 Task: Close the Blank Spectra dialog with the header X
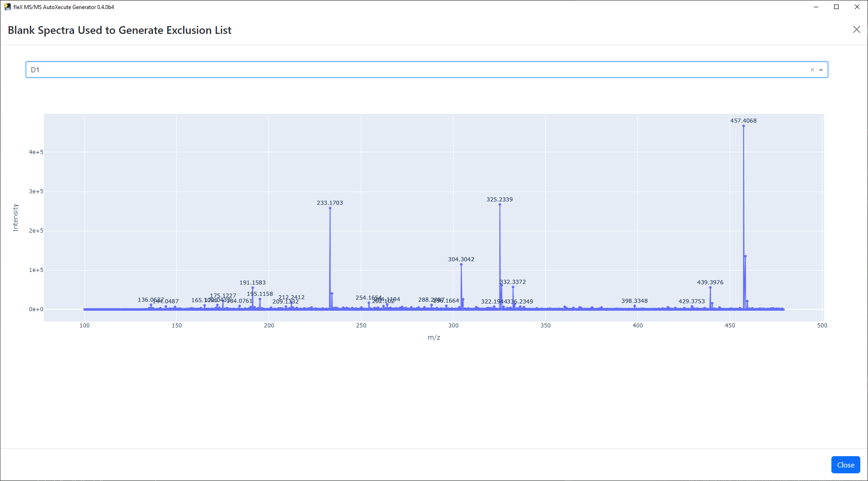click(856, 30)
